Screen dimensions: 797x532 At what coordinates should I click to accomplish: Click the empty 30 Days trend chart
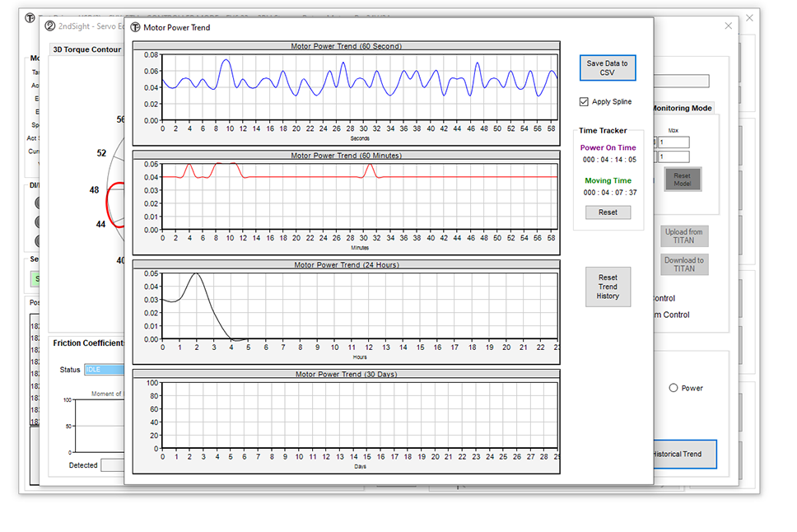[x=359, y=415]
